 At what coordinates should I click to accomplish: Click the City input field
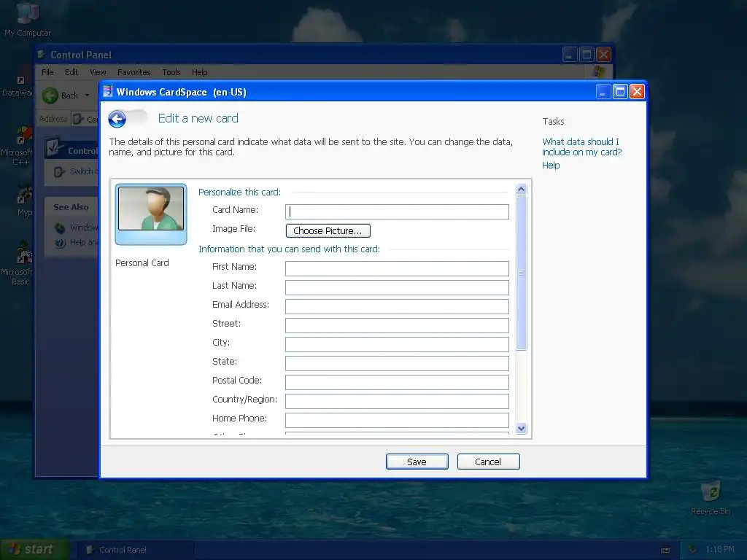397,344
